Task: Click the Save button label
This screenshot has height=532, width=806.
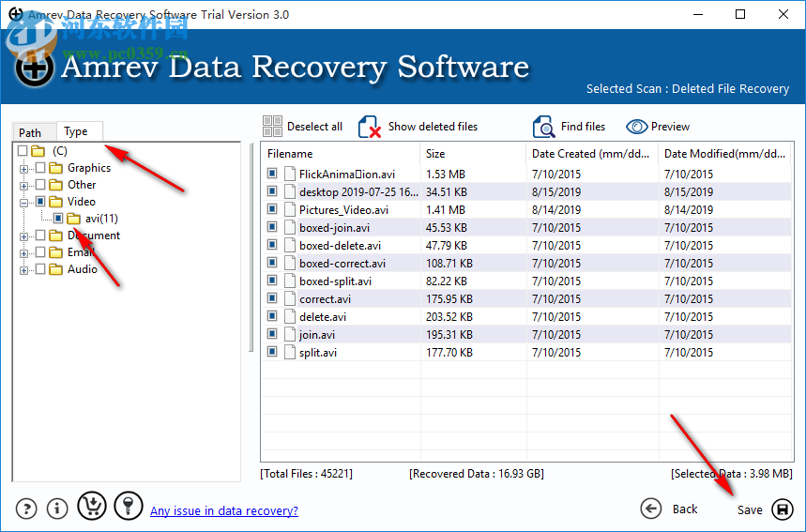Action: [750, 509]
